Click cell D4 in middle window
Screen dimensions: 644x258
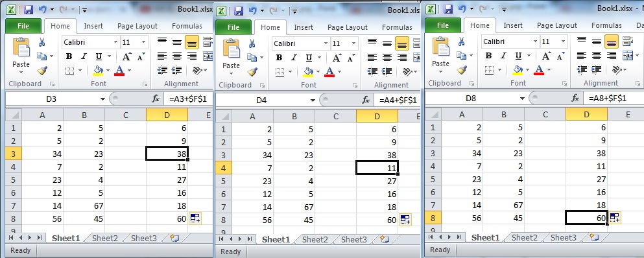click(x=377, y=168)
